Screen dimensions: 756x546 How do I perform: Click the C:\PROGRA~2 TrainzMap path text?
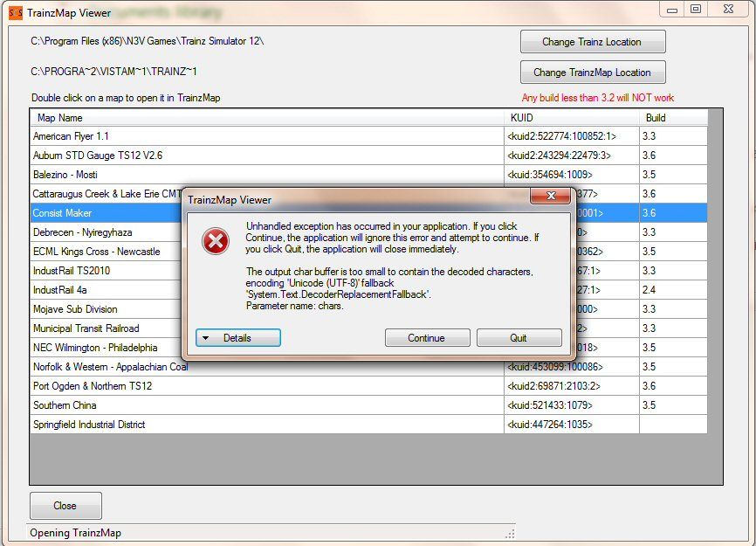(113, 72)
